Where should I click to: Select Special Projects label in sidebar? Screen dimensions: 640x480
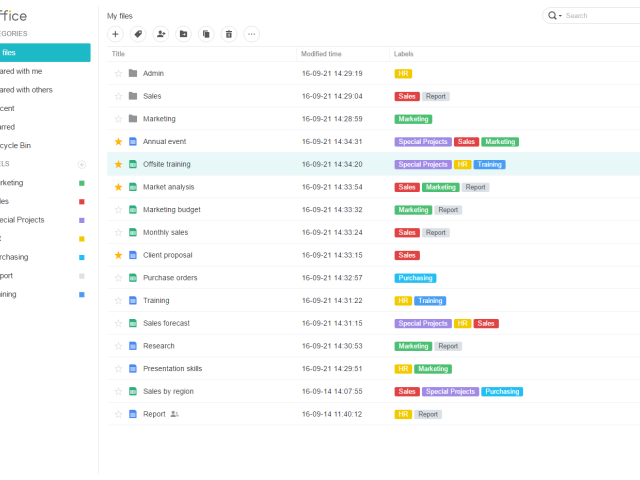pos(24,220)
